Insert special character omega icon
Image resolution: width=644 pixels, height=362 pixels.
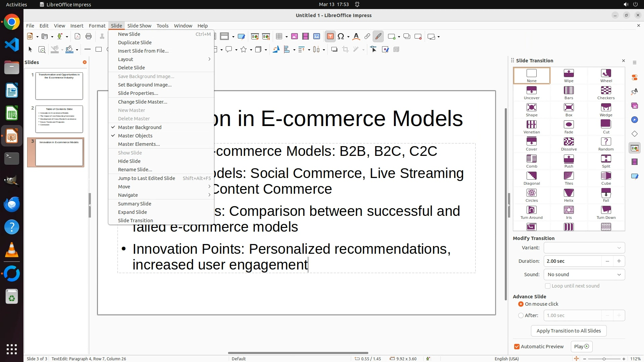341,37
